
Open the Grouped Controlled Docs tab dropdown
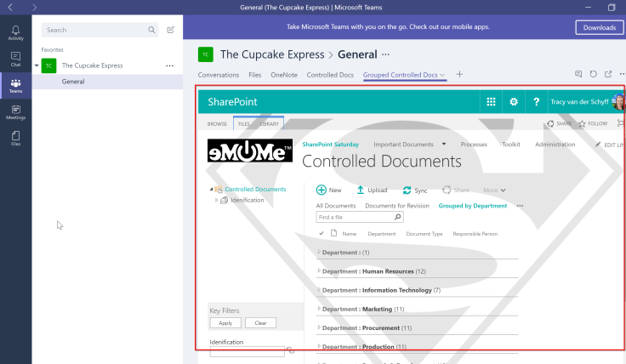(x=443, y=76)
